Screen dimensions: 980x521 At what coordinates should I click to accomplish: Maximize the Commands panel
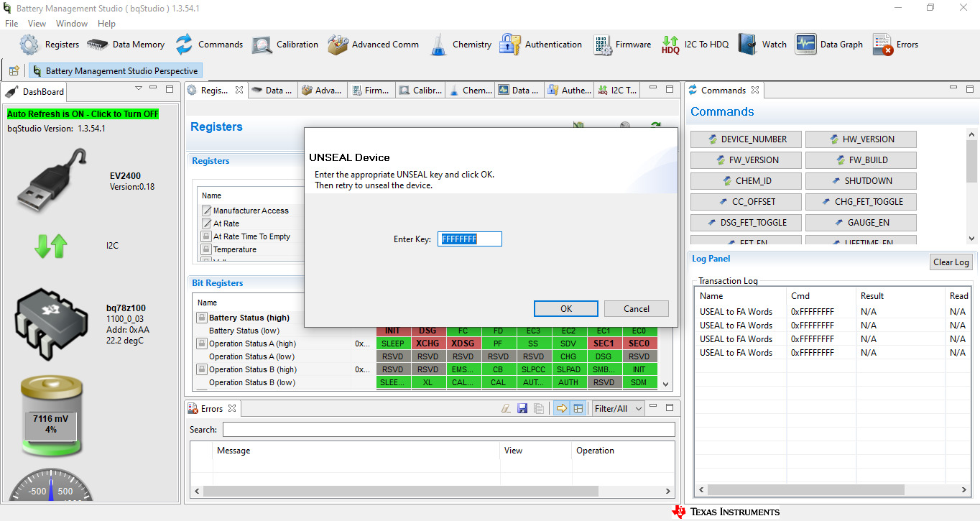click(x=969, y=89)
